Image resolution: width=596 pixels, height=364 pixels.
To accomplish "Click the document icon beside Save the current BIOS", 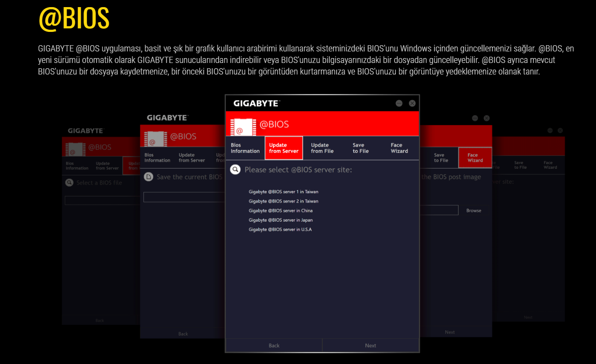I will (149, 177).
